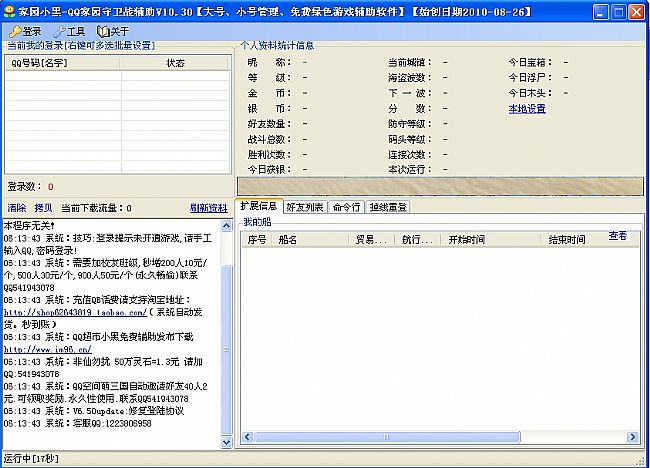Click the 今日宝箱 label
Viewport: 650px width, 468px height.
click(x=530, y=63)
